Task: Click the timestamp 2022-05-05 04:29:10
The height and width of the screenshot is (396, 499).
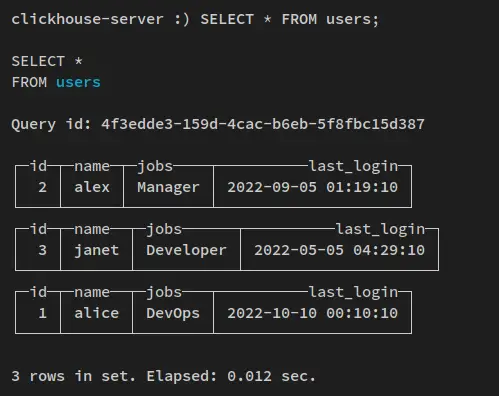Action: 339,250
